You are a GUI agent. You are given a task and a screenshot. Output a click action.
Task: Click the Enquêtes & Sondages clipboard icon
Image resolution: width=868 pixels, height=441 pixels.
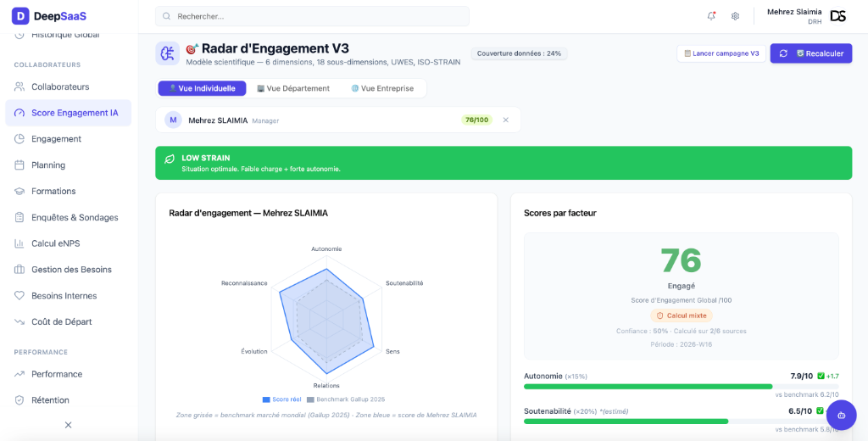tap(19, 217)
